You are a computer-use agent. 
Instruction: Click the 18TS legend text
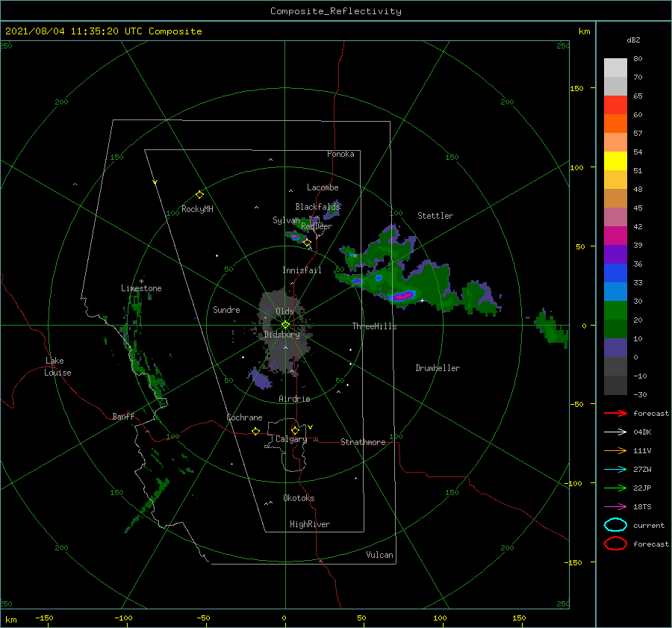pyautogui.click(x=642, y=507)
